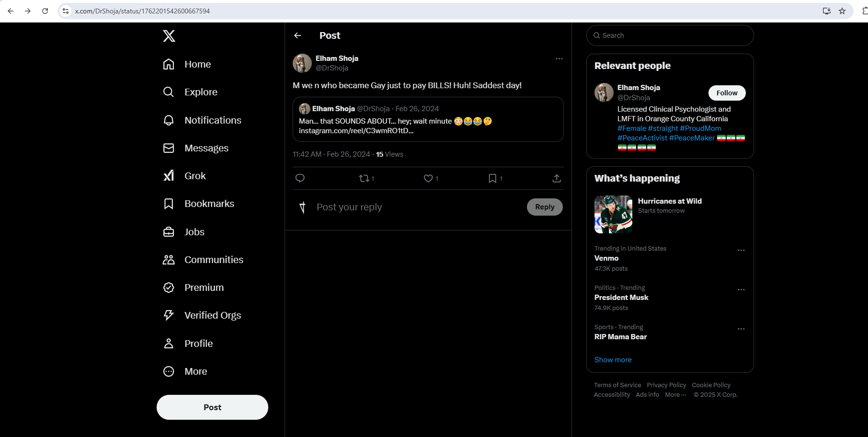Follow Elham Shoja in Relevant people
The height and width of the screenshot is (437, 868).
pyautogui.click(x=727, y=93)
